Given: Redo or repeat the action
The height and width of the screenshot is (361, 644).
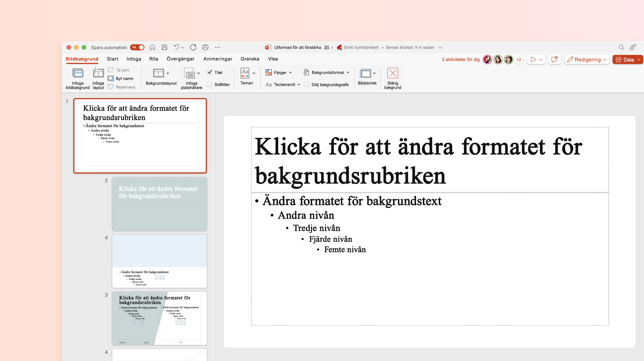Looking at the screenshot, I should pos(193,47).
